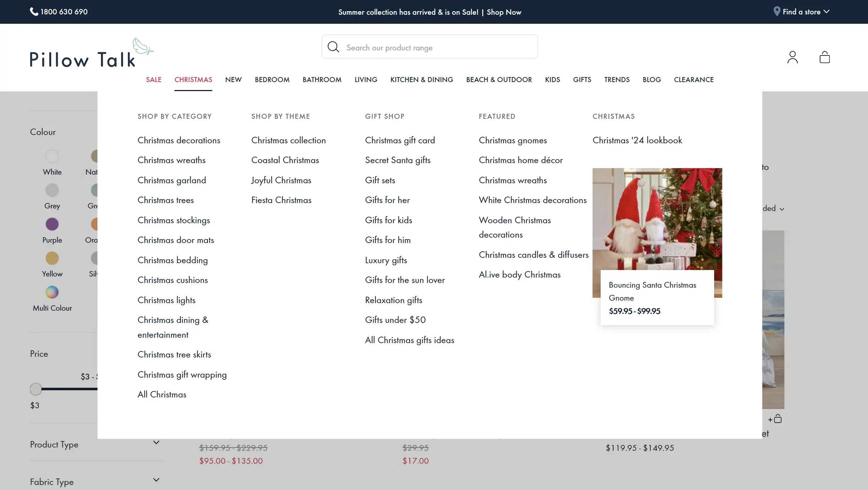The image size is (868, 490).
Task: Open the CHRISTMAS menu tab
Action: click(193, 80)
